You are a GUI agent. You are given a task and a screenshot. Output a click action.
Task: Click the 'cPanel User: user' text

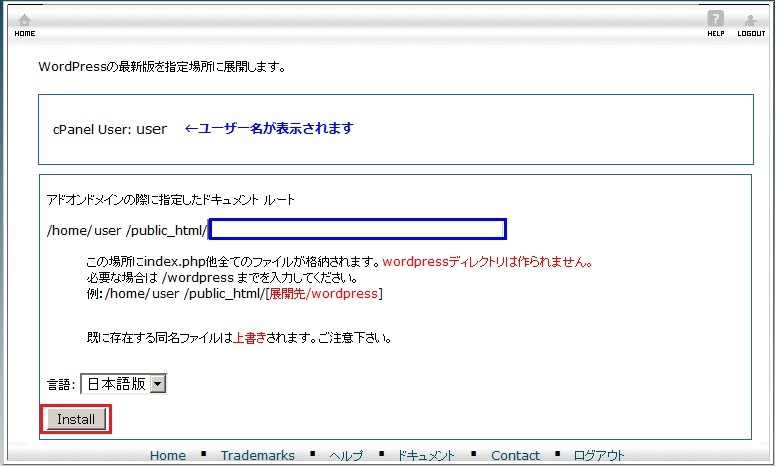110,129
